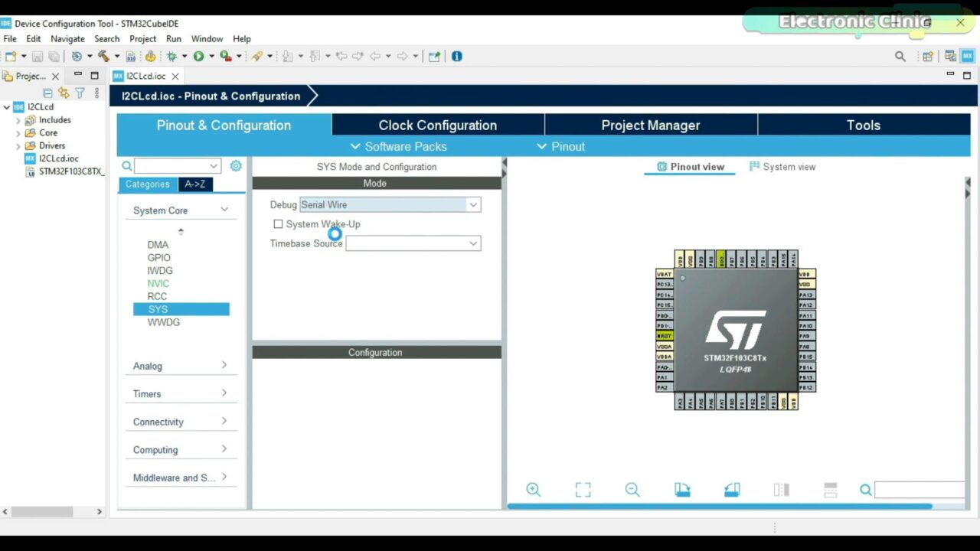
Task: Open the MX perspective icon in the toolbar
Action: click(x=968, y=56)
